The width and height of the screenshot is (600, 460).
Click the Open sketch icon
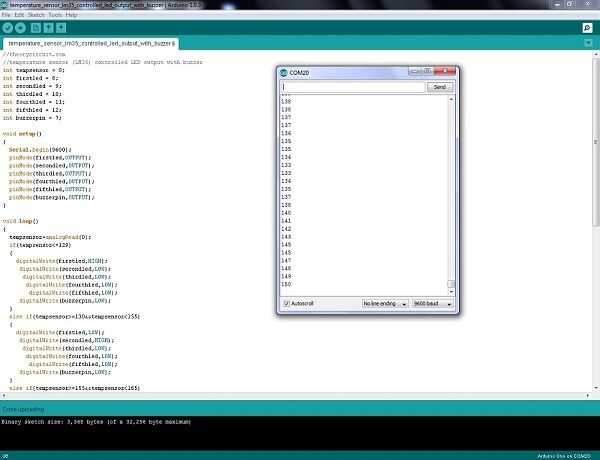click(48, 28)
